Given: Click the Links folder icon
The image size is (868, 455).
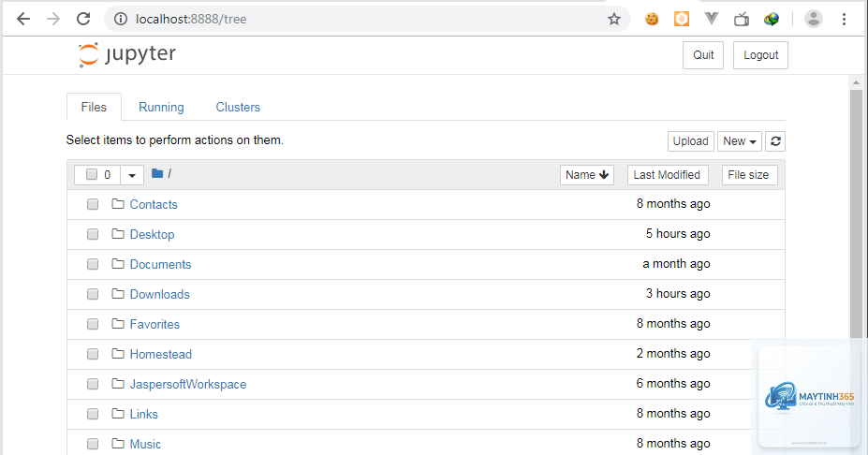Looking at the screenshot, I should pos(117,413).
